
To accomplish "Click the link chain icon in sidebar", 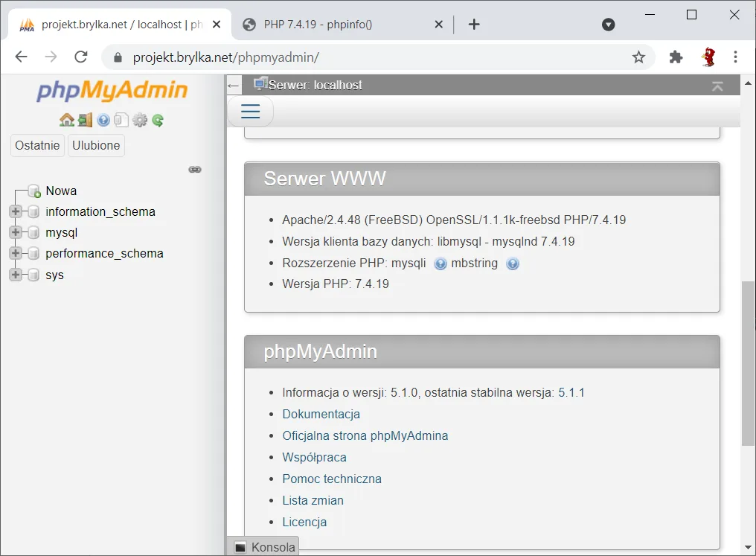I will point(195,169).
